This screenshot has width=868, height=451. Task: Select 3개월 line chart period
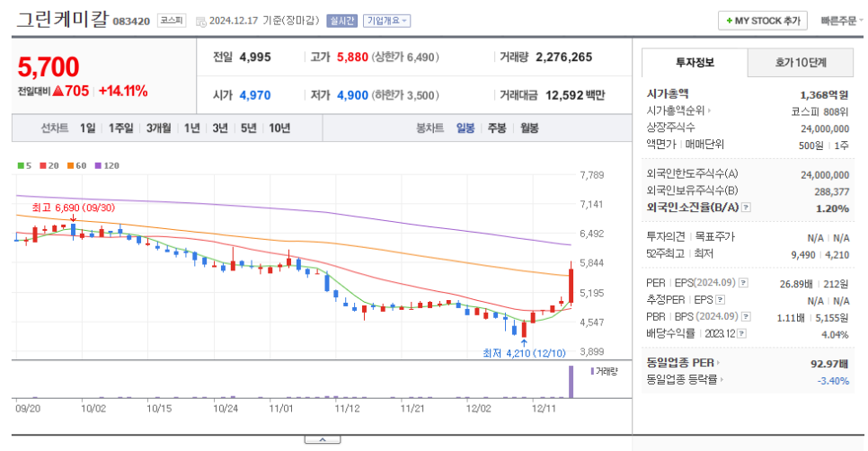158,128
